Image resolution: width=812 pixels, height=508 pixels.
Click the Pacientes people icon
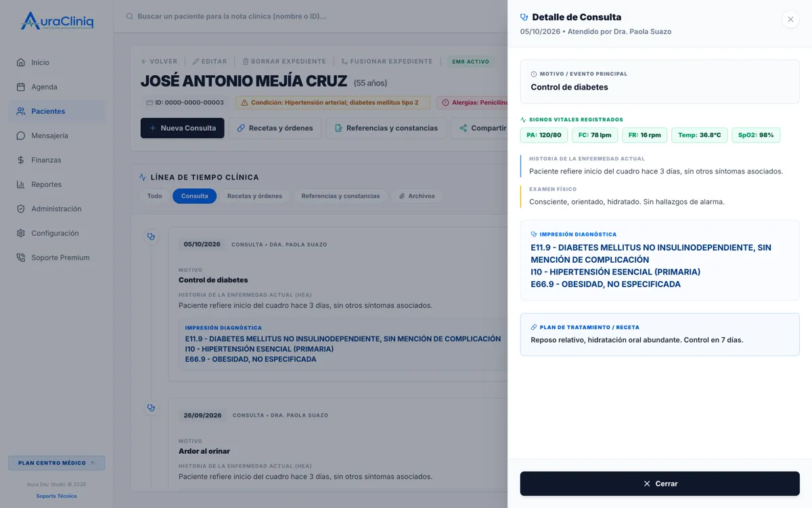pos(21,111)
